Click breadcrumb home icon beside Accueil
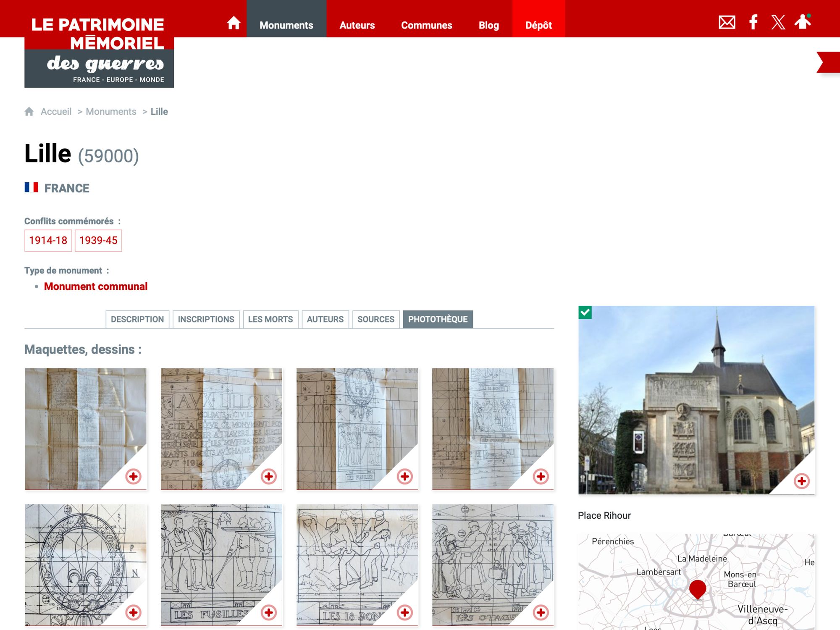This screenshot has height=630, width=840. point(29,112)
